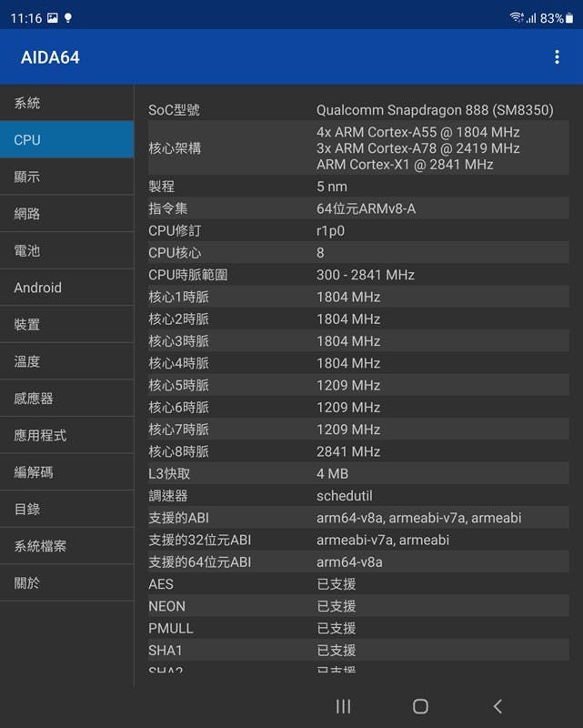Open the 網路 section
This screenshot has height=728, width=583.
[x=66, y=214]
